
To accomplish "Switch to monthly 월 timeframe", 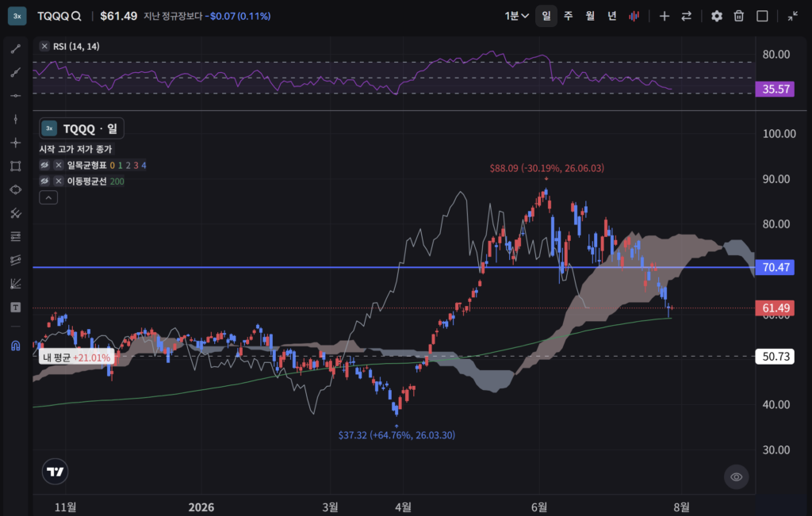I will click(x=590, y=16).
